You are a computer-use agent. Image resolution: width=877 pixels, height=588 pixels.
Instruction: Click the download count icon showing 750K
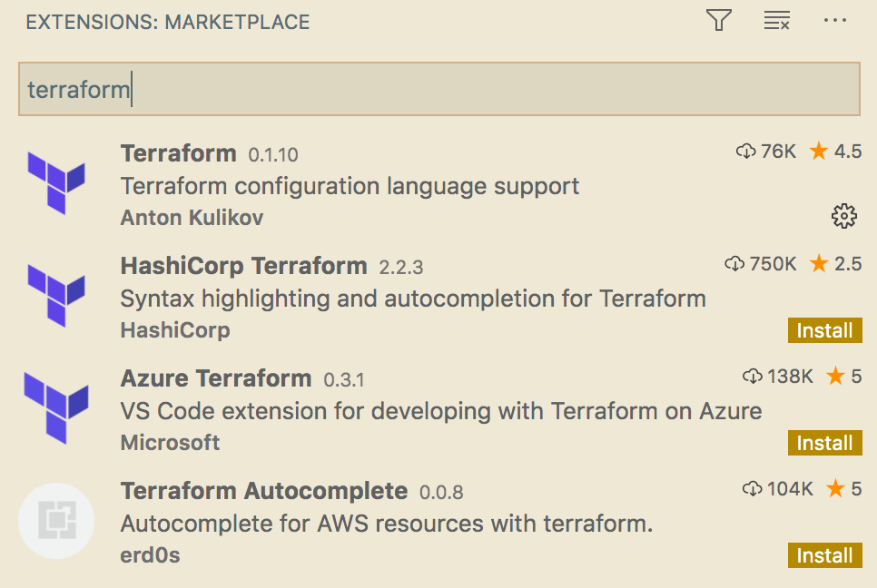(x=734, y=264)
